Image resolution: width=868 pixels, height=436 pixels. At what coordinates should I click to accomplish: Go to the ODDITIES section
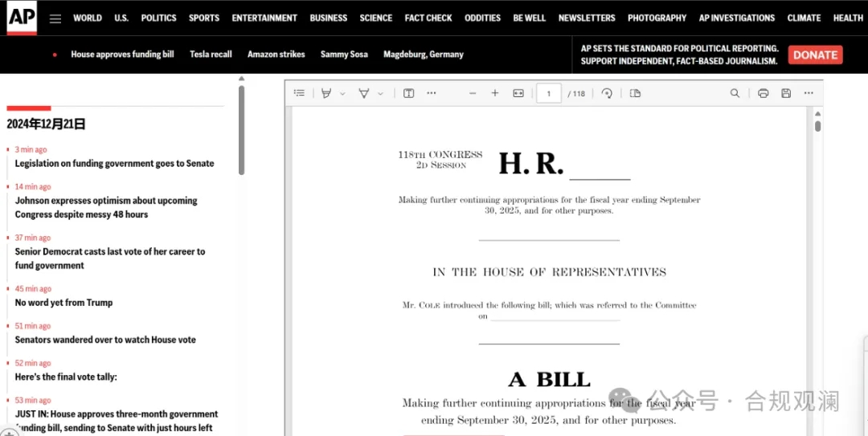point(482,18)
